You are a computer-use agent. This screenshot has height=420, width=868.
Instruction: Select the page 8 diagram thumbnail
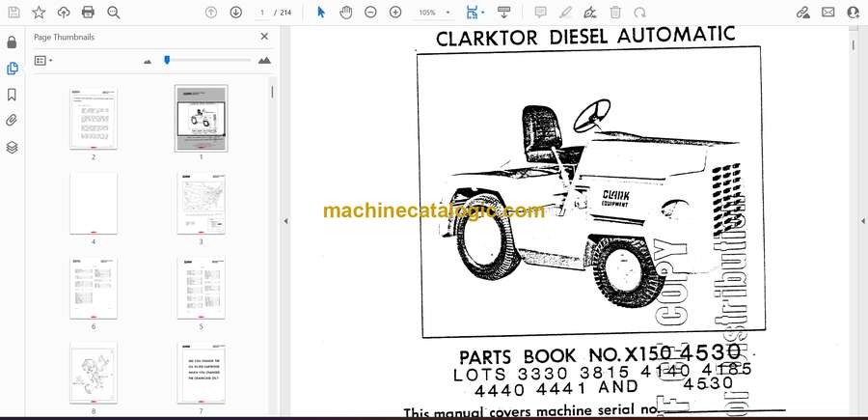point(94,374)
